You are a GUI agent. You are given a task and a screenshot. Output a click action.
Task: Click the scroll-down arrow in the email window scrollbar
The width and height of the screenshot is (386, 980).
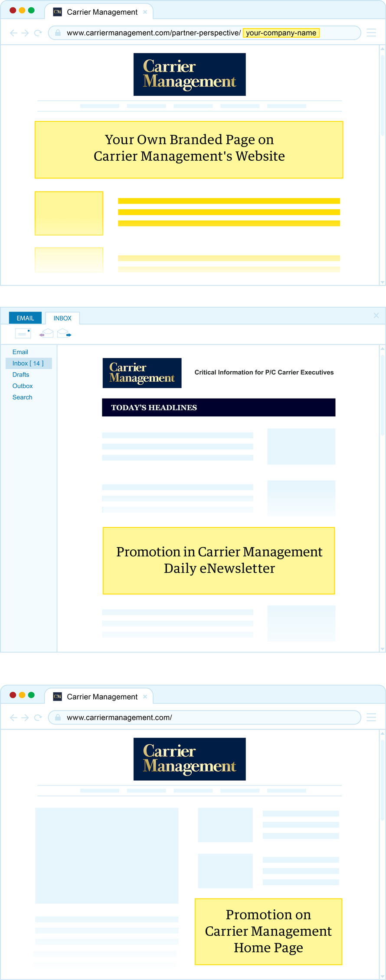(x=383, y=649)
